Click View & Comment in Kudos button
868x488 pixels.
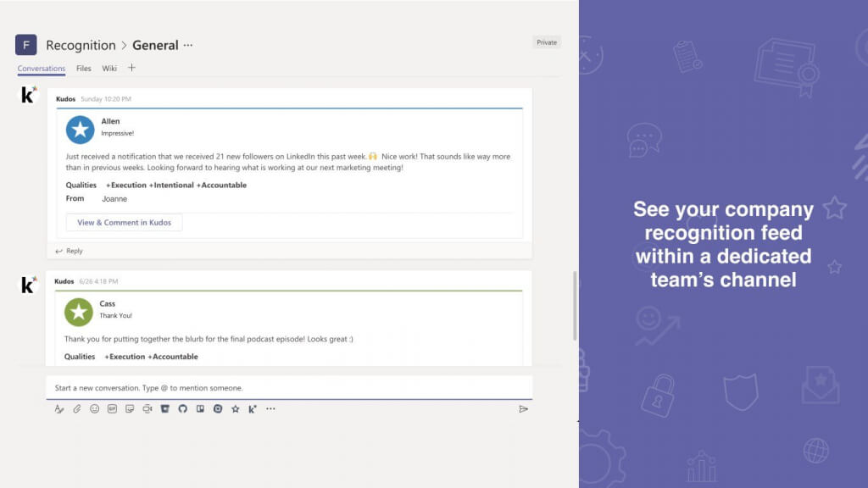point(124,223)
